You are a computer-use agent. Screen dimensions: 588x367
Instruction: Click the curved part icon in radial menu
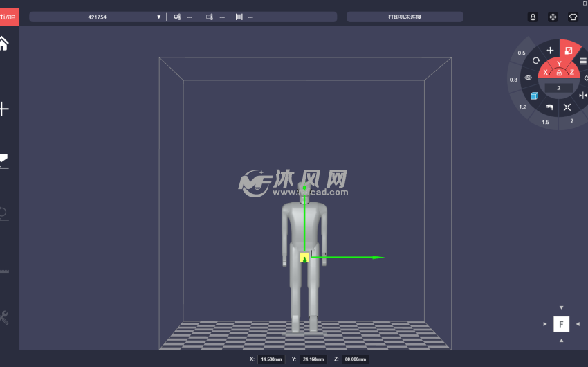(x=549, y=107)
